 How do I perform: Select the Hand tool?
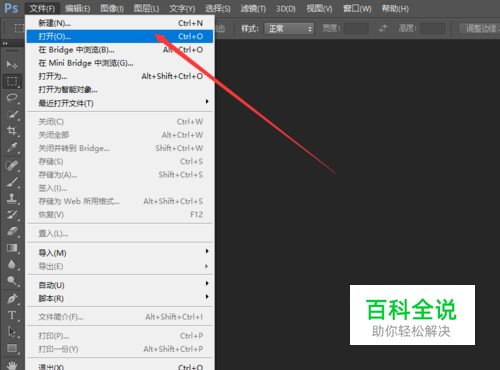click(x=12, y=365)
